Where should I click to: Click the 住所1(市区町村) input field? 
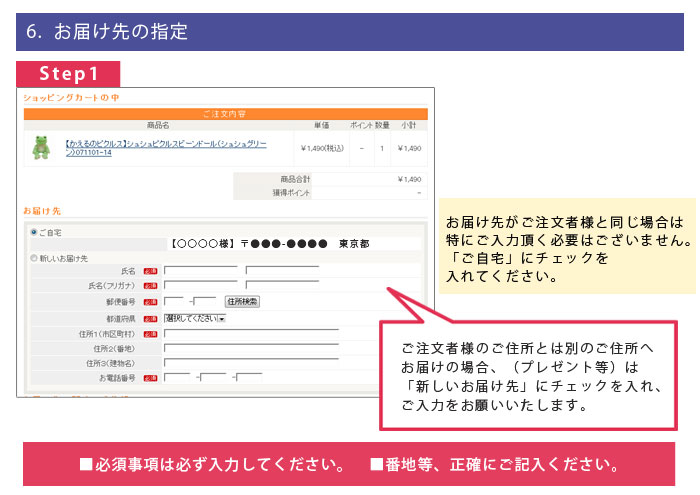(x=251, y=333)
